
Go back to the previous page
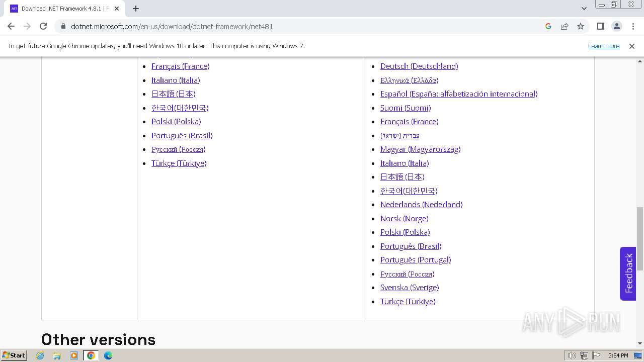tap(11, 26)
